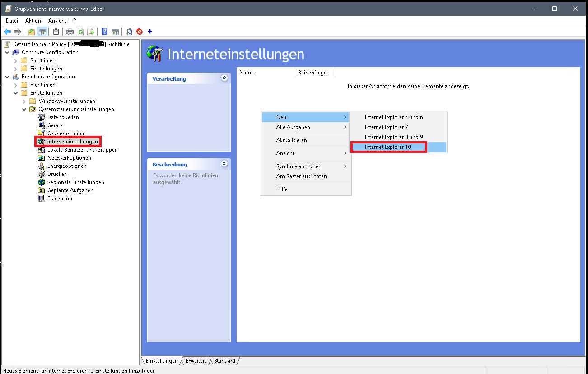Click the Energieoptionen icon in tree
Image resolution: width=588 pixels, height=374 pixels.
pos(42,166)
